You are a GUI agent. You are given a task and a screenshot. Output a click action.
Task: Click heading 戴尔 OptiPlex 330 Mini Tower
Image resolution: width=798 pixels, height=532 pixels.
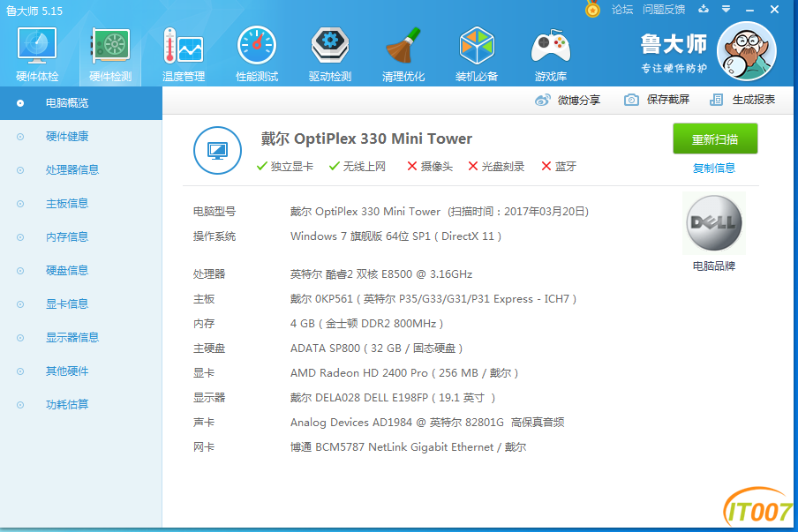366,139
